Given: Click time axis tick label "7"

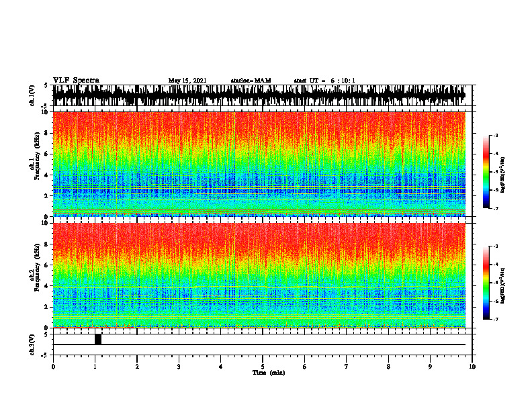Looking at the screenshot, I should point(347,367).
